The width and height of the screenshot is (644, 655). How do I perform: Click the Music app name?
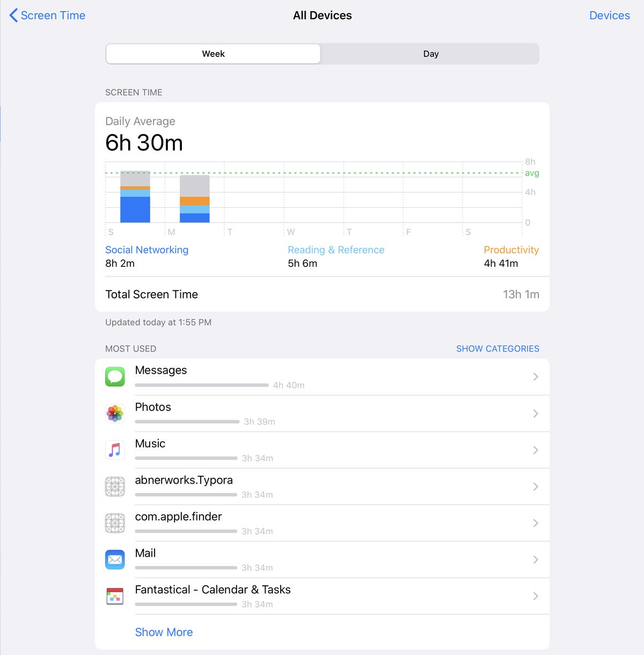(150, 443)
